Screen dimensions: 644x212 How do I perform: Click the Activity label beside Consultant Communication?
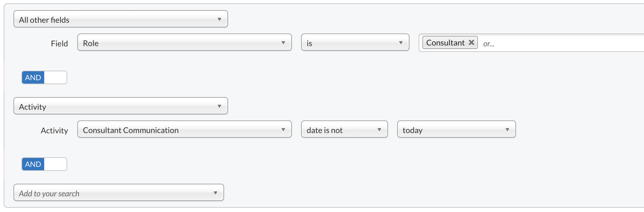tap(54, 131)
